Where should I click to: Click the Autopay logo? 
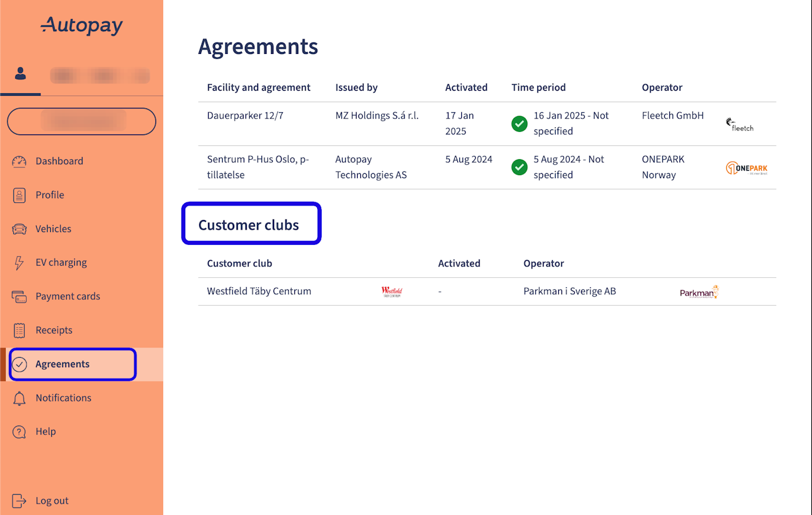[82, 26]
